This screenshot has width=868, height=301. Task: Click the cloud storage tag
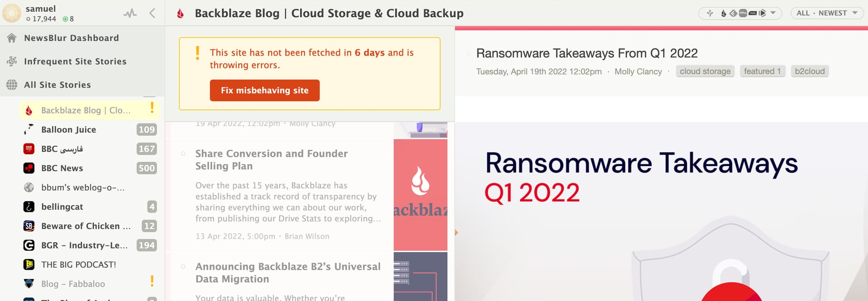tap(705, 72)
